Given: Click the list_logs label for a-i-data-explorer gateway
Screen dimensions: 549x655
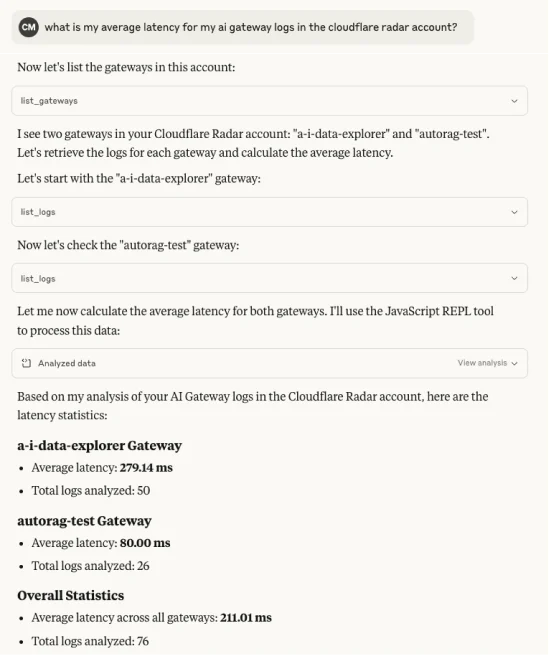Looking at the screenshot, I should [38, 212].
